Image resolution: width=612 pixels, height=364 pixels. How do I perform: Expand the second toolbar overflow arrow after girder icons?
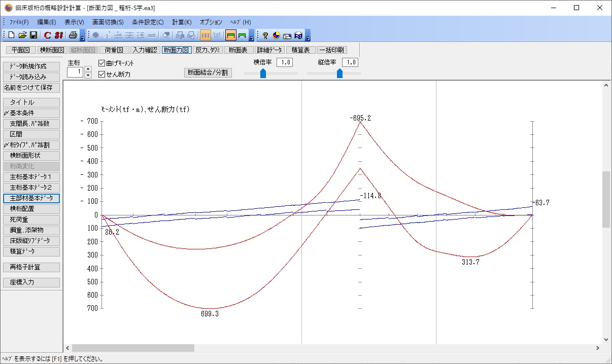251,36
